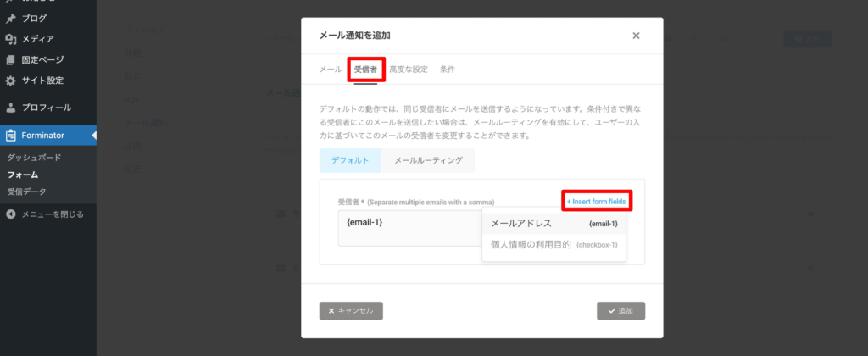868x356 pixels.
Task: Click the Forminator clipboard icon in sidebar
Action: click(x=10, y=135)
